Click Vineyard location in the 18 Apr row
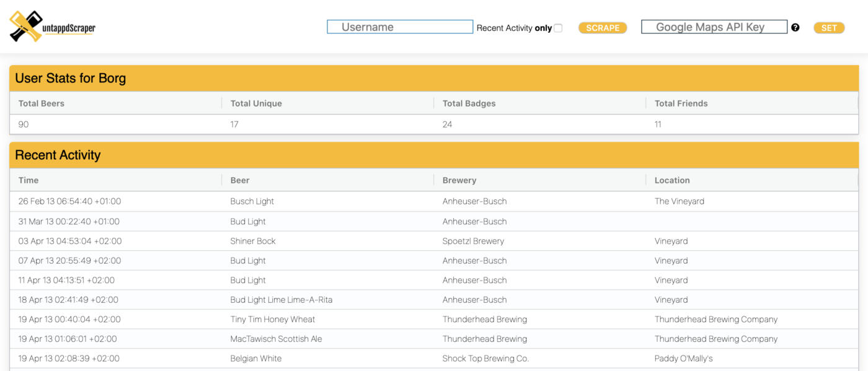Viewport: 868px width, 371px height. [671, 300]
